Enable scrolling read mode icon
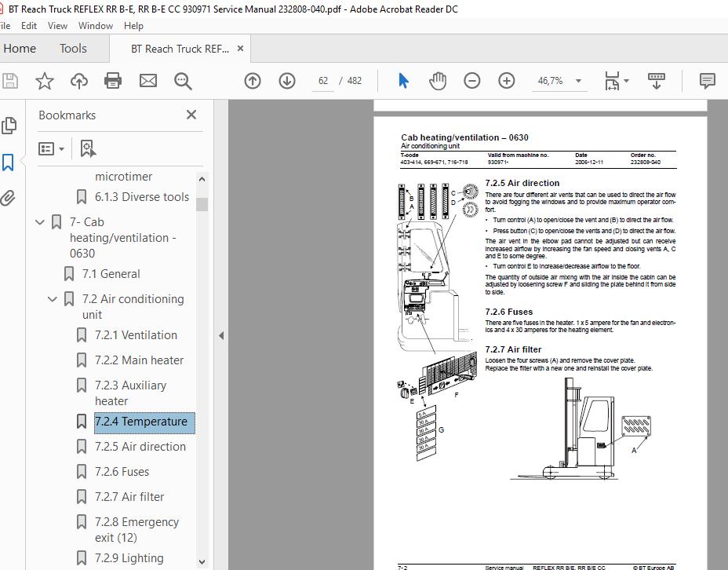 tap(656, 81)
